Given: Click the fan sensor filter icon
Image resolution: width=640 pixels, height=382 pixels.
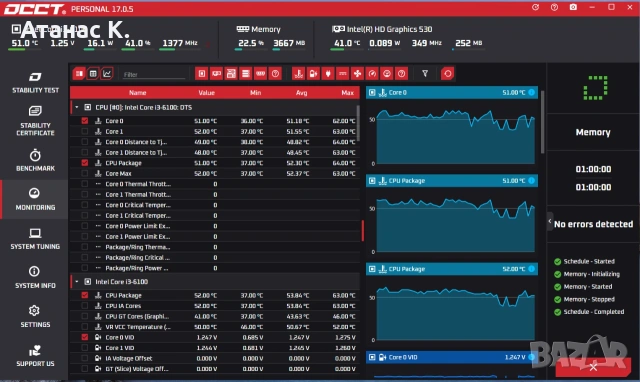Looking at the screenshot, I should (x=357, y=74).
